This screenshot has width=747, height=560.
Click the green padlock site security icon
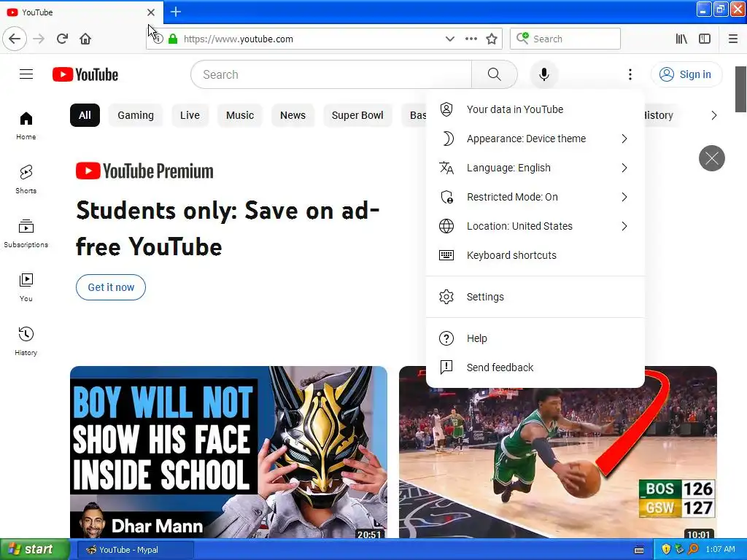(173, 39)
